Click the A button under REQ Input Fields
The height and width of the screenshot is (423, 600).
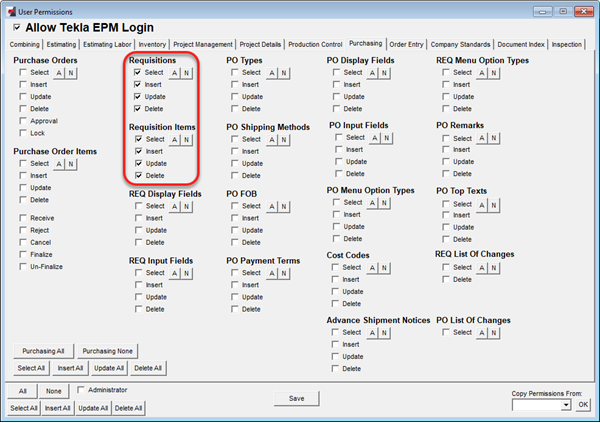(174, 273)
